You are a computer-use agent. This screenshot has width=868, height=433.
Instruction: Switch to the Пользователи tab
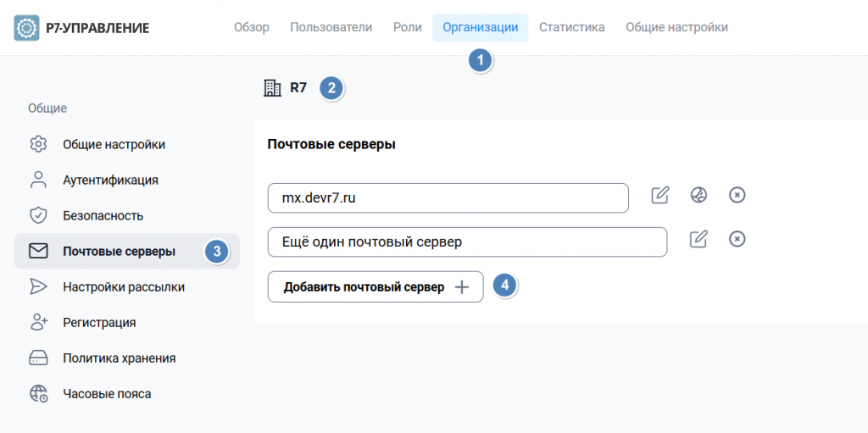tap(331, 27)
